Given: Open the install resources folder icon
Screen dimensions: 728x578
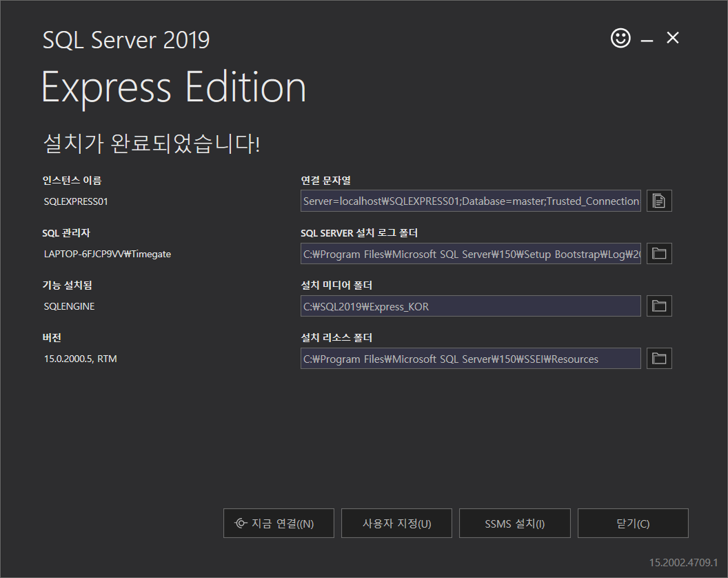Looking at the screenshot, I should pos(659,358).
